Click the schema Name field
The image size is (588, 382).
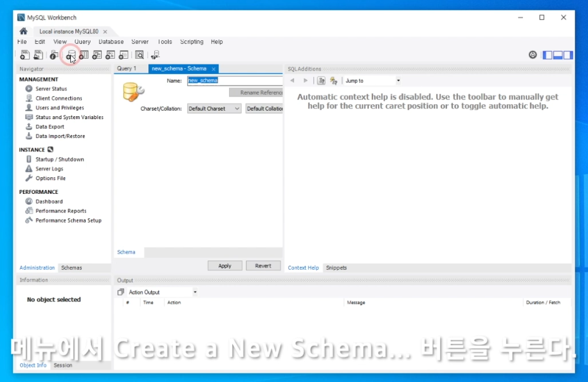[235, 80]
